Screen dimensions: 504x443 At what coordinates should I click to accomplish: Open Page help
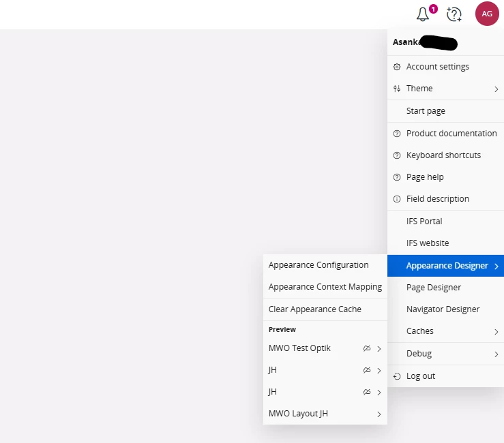click(x=445, y=177)
